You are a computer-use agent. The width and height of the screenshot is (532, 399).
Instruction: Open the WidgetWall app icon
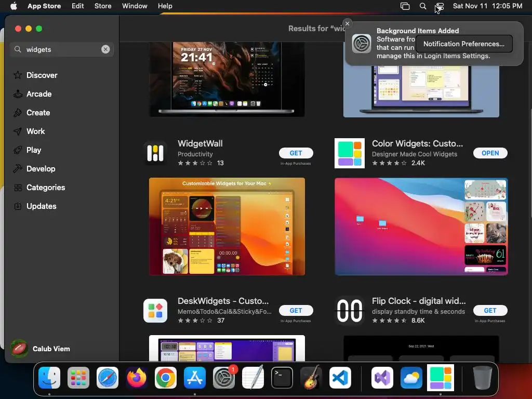coord(155,153)
